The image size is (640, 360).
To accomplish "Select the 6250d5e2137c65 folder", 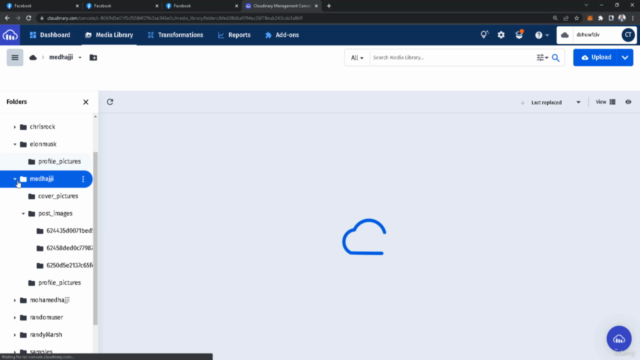I will tap(69, 265).
